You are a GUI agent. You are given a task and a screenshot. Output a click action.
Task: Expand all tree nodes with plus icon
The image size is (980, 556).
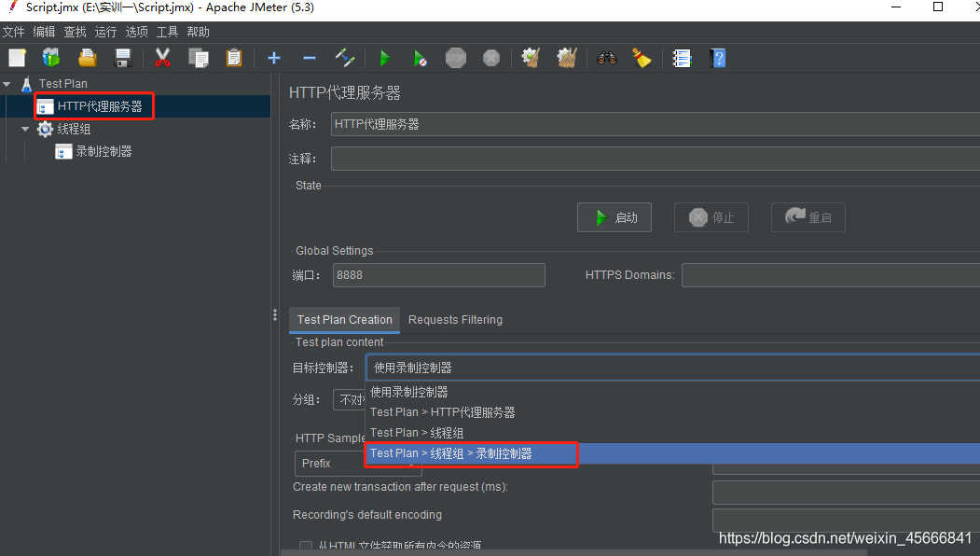(274, 58)
